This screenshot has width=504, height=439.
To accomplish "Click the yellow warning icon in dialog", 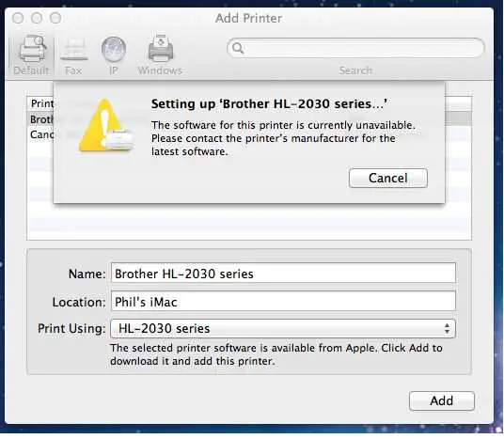I will coord(105,126).
